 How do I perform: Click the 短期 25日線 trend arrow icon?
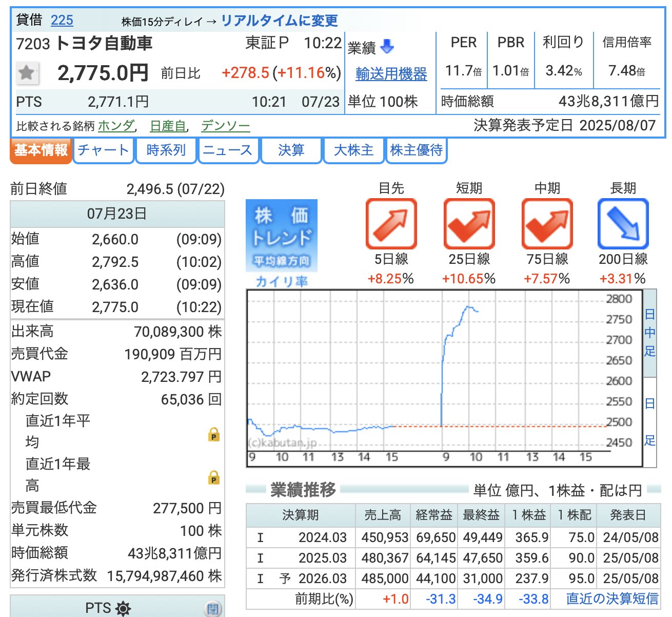pyautogui.click(x=469, y=224)
